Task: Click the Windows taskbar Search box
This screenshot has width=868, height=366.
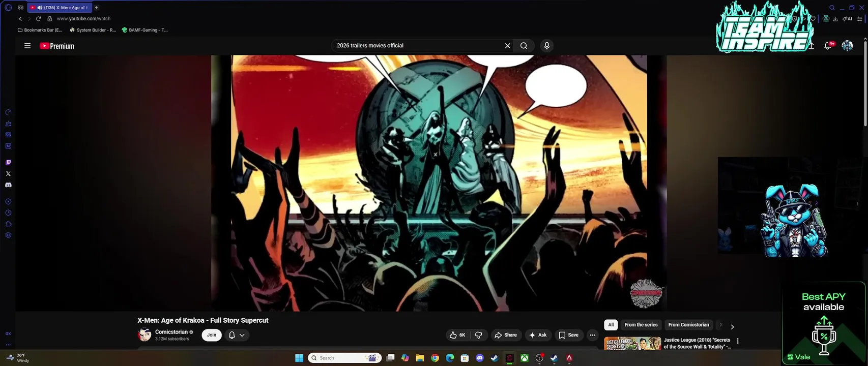Action: 345,358
